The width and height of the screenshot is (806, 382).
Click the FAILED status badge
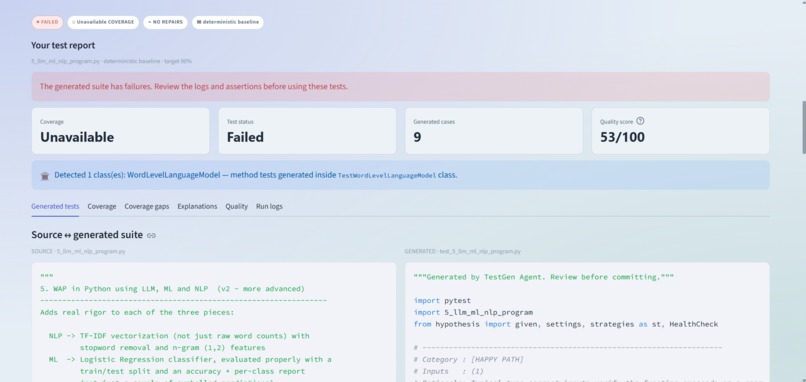(x=47, y=22)
